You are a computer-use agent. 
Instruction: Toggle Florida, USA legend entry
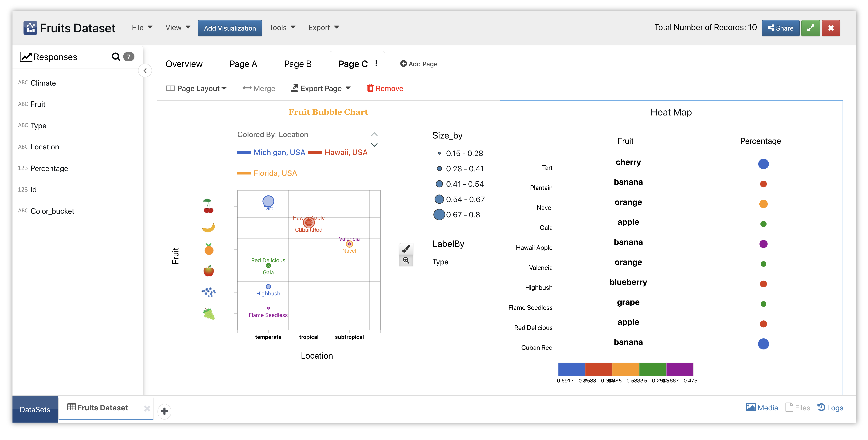tap(267, 173)
